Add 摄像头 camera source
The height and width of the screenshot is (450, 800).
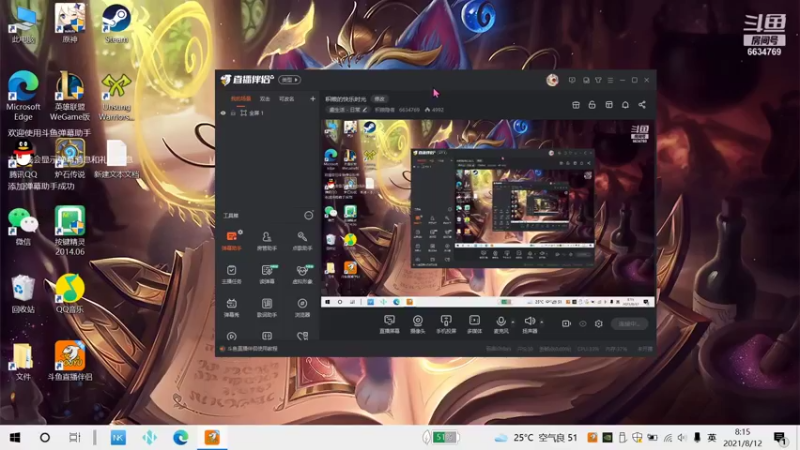(x=417, y=324)
